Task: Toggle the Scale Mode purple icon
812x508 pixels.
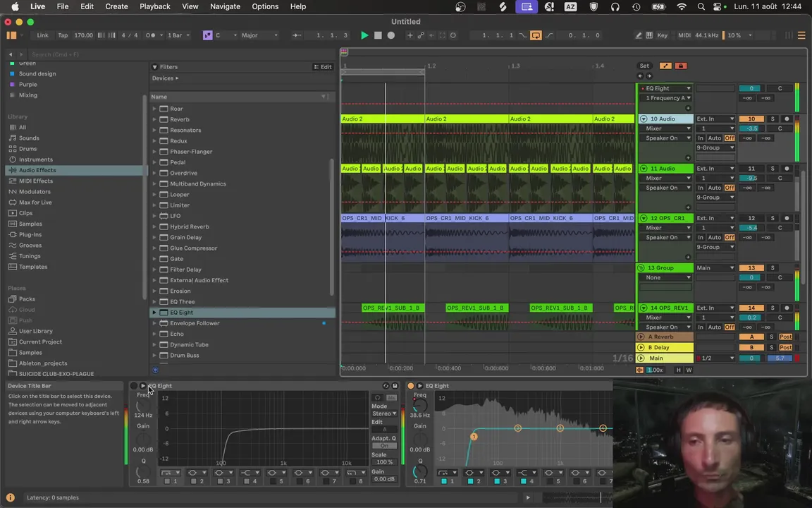Action: 208,35
